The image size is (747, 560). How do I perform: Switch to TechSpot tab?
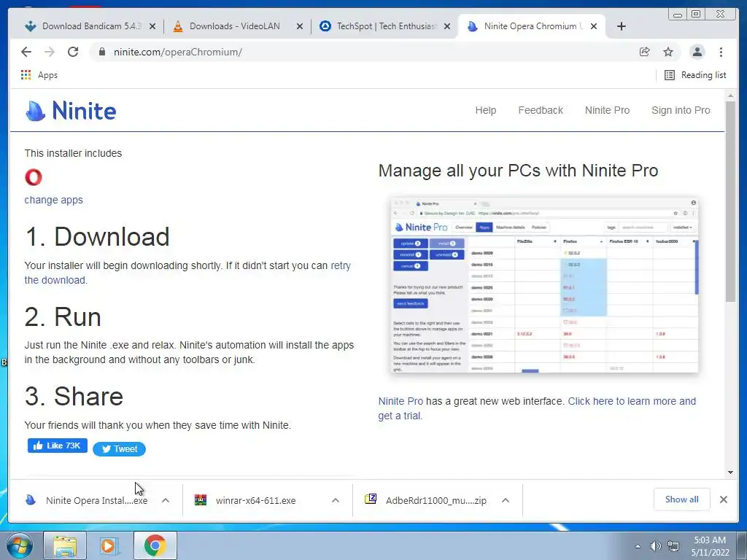click(x=386, y=26)
